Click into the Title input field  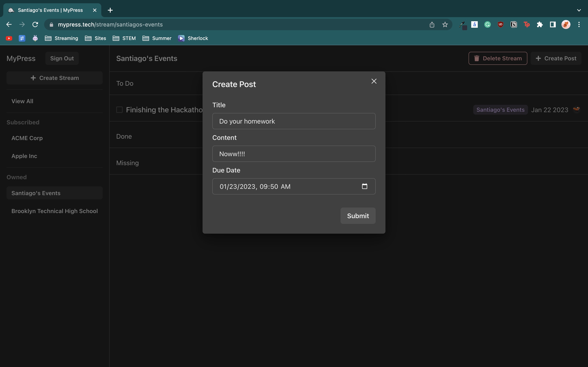tap(294, 121)
